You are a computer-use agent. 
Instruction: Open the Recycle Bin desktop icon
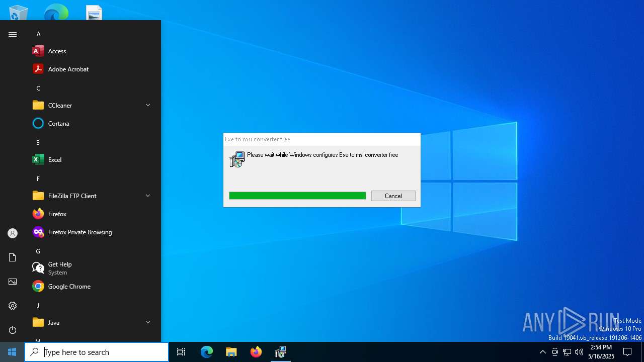(x=19, y=13)
